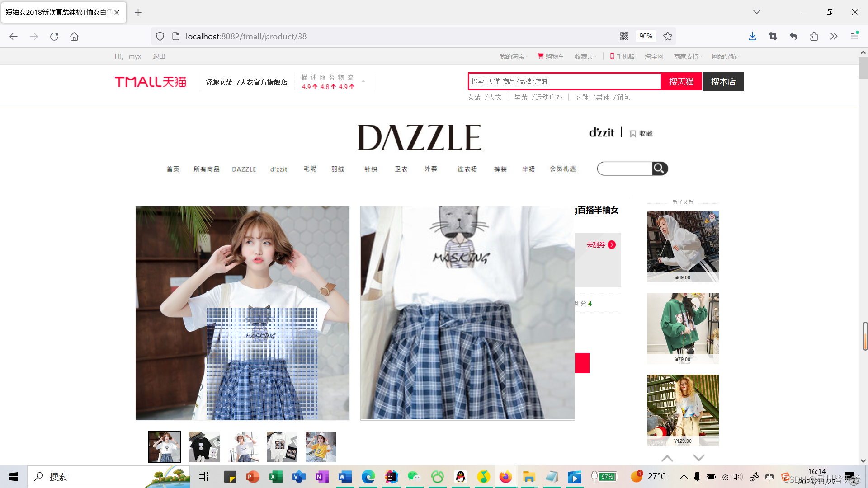Click the 男装 /运动户外 hot search link
The image size is (868, 488).
point(538,97)
